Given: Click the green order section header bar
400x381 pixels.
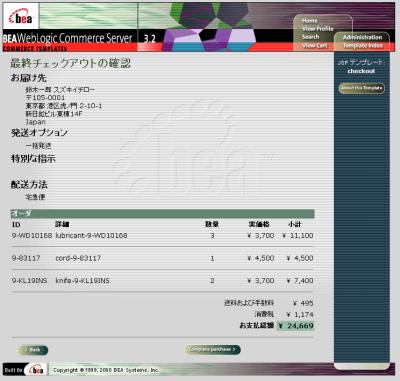Looking at the screenshot, I should click(x=163, y=213).
